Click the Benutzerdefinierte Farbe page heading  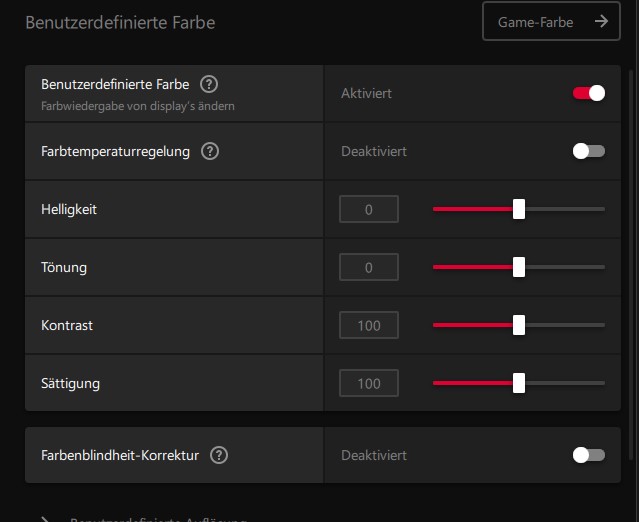point(120,22)
